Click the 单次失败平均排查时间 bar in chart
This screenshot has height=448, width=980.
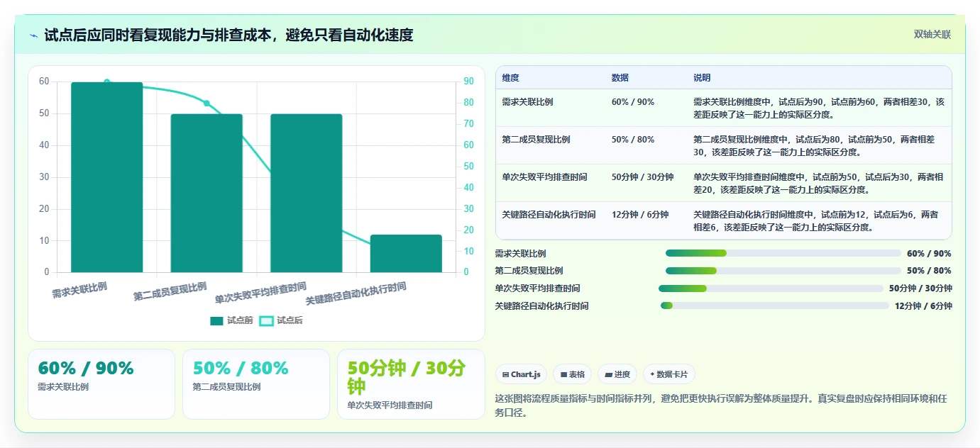[307, 193]
